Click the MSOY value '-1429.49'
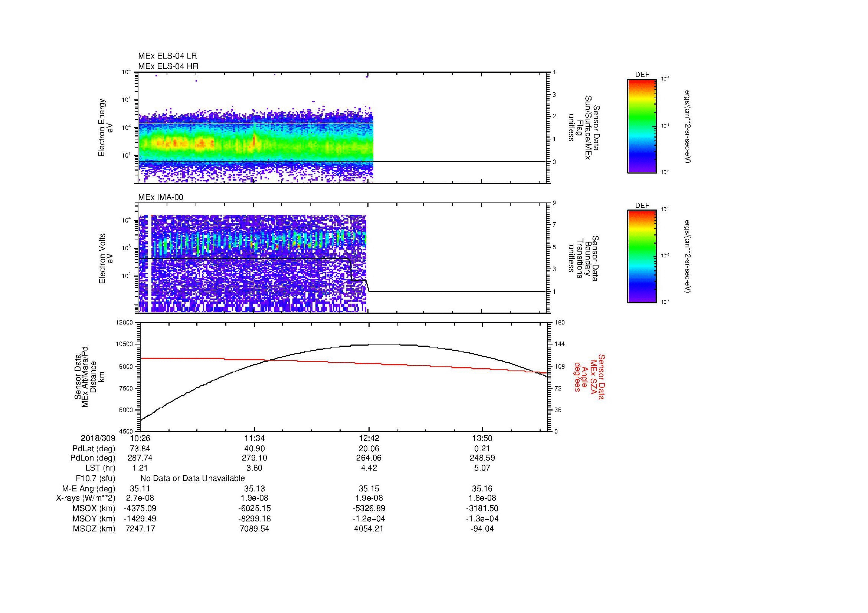Image resolution: width=868 pixels, height=613 pixels. (140, 518)
